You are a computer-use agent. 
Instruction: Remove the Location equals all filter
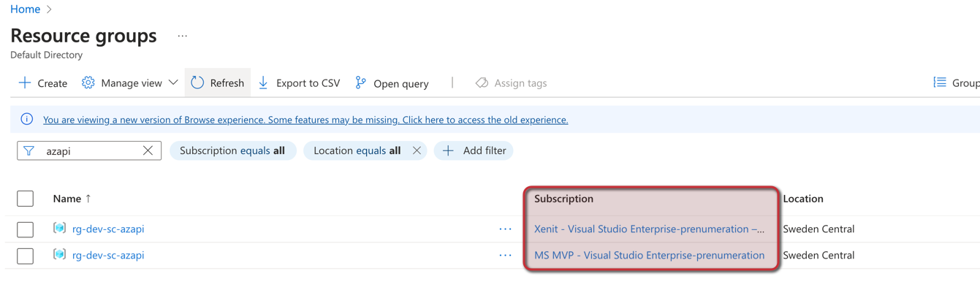(417, 151)
